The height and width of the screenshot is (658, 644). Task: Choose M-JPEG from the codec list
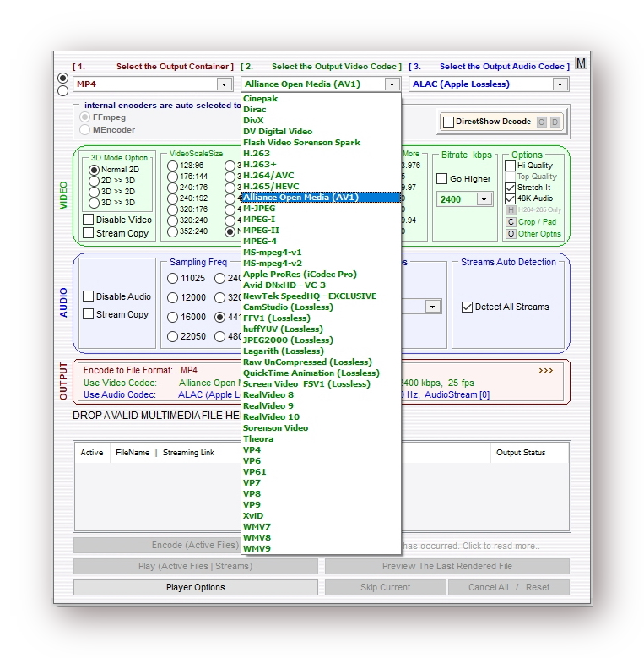coord(322,209)
